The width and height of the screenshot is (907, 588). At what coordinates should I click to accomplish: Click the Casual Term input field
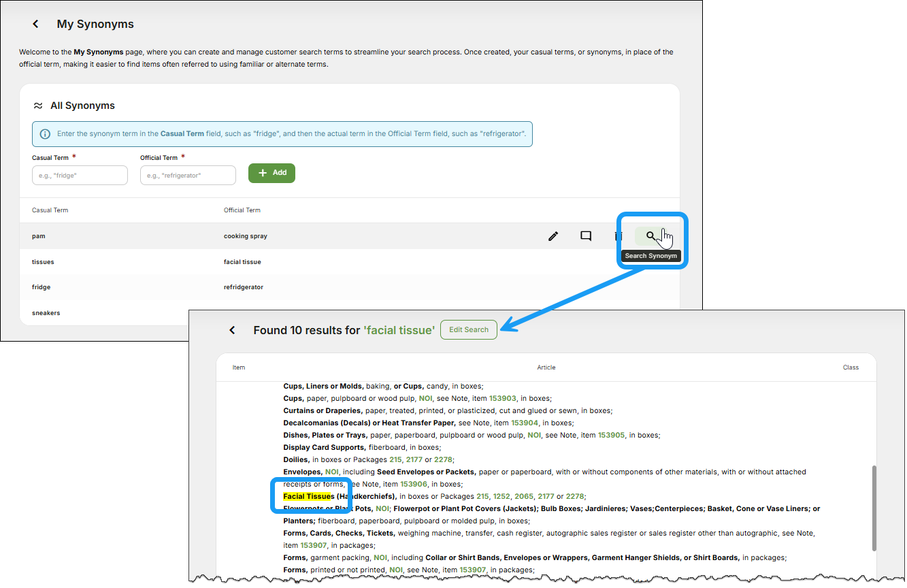click(x=80, y=175)
